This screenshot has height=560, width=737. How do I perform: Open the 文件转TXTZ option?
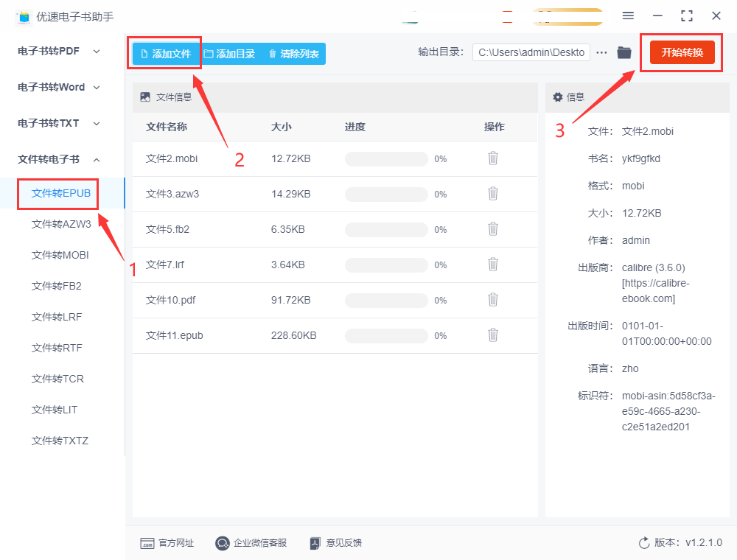(x=60, y=441)
